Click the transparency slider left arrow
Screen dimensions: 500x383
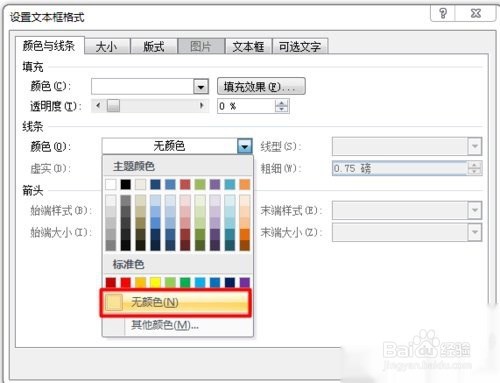(98, 106)
